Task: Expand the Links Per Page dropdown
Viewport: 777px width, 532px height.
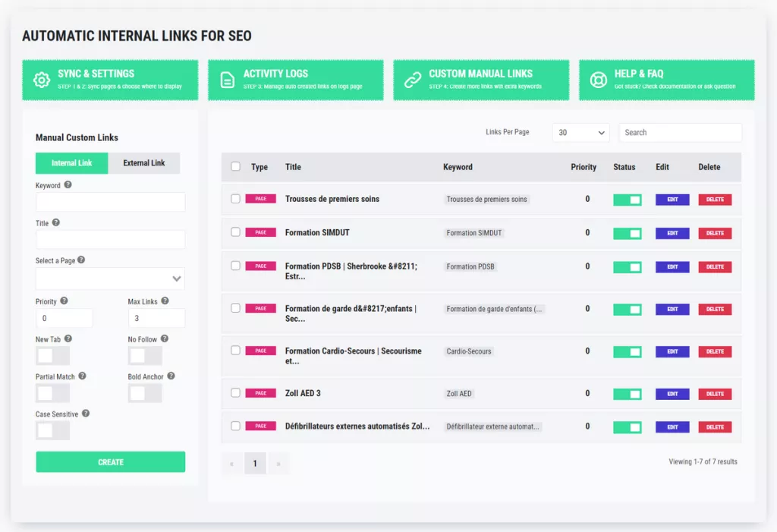Action: pyautogui.click(x=581, y=133)
